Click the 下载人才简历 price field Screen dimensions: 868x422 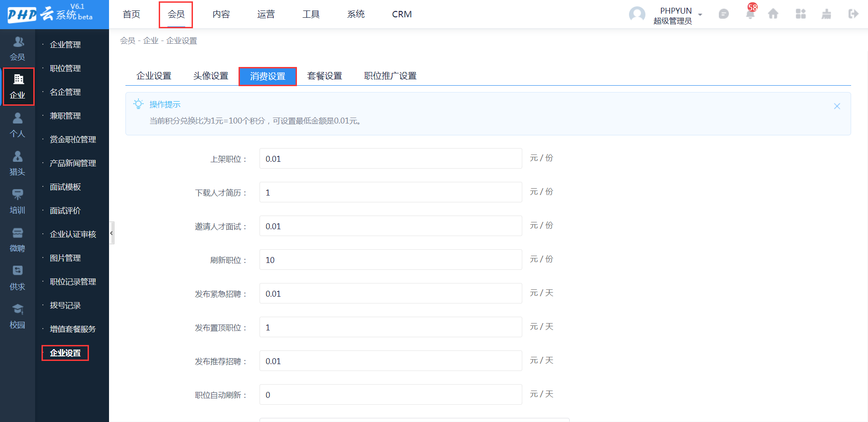pyautogui.click(x=390, y=192)
